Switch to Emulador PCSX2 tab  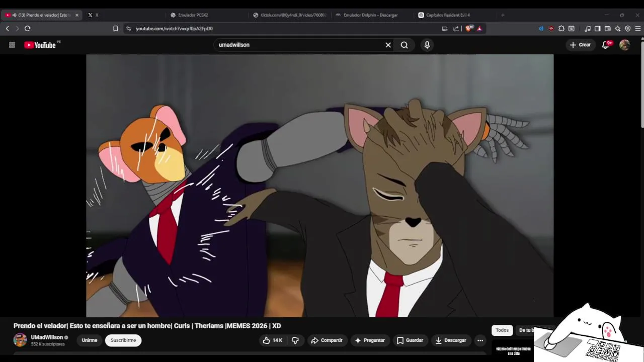click(x=206, y=15)
